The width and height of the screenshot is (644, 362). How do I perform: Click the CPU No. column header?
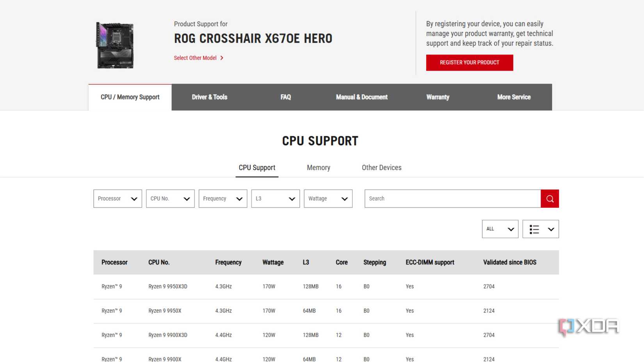click(x=159, y=262)
